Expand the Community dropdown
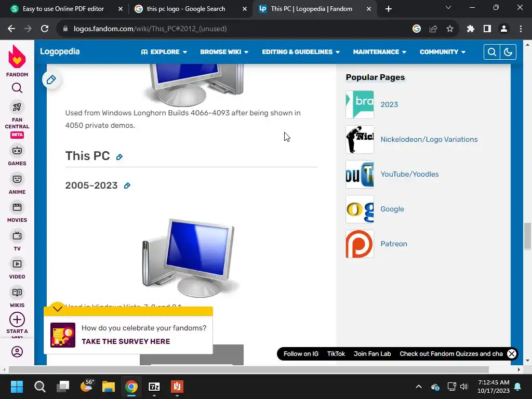Viewport: 532px width, 399px height. pyautogui.click(x=443, y=52)
